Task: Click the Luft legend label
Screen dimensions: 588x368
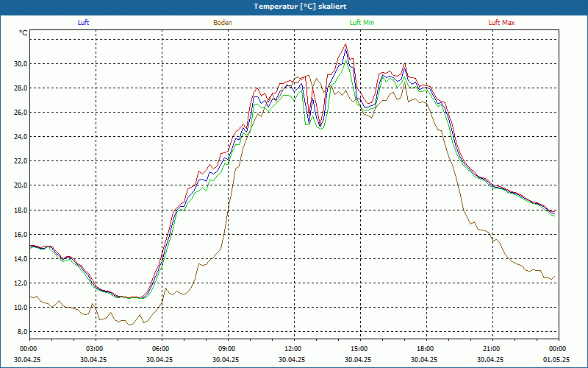Action: point(83,23)
